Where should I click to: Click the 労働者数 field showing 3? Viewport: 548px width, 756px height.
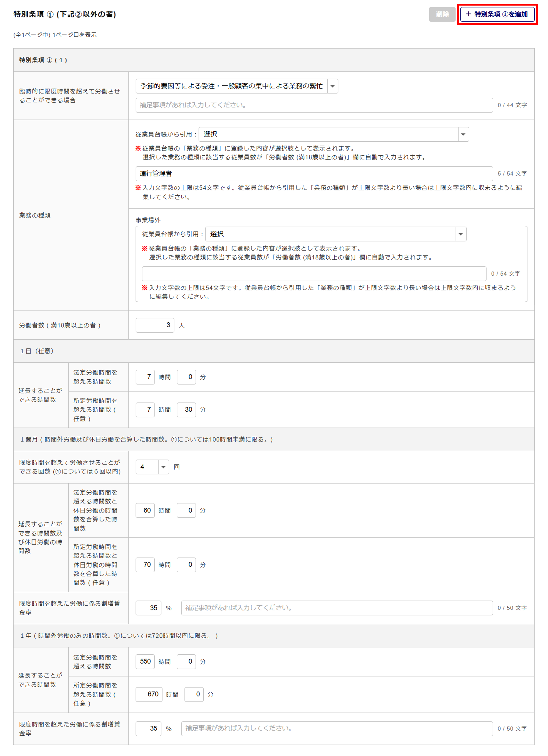click(155, 325)
